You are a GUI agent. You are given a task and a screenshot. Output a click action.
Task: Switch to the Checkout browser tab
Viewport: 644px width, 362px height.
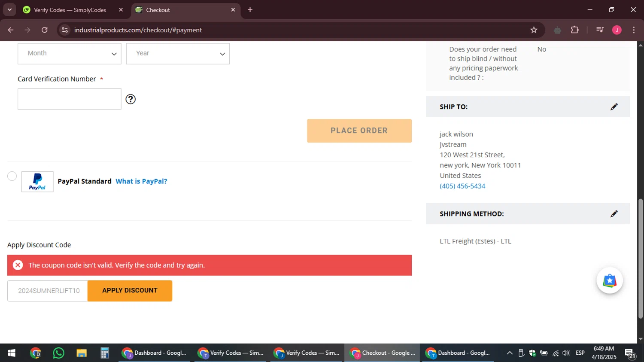pos(185,10)
